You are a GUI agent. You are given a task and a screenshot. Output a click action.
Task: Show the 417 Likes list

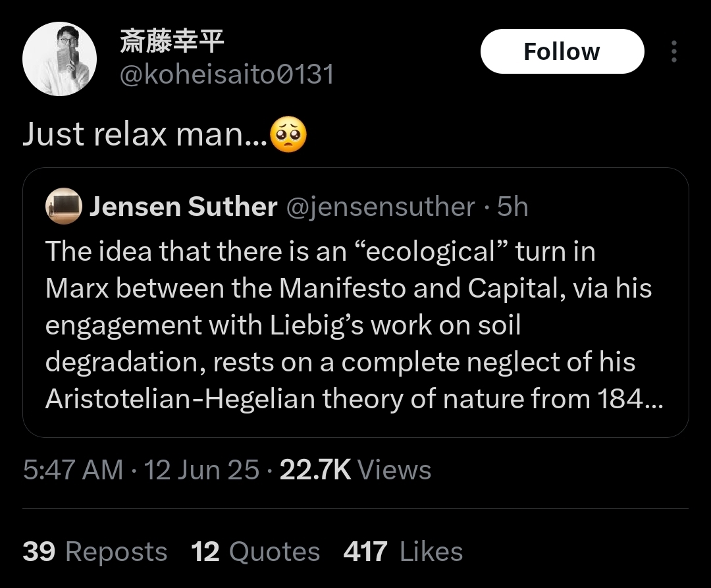403,552
